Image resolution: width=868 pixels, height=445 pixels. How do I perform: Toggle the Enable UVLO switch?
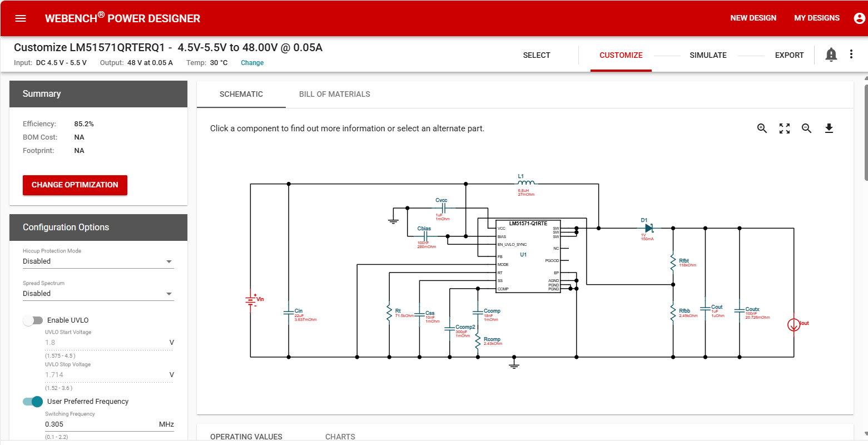(x=33, y=320)
